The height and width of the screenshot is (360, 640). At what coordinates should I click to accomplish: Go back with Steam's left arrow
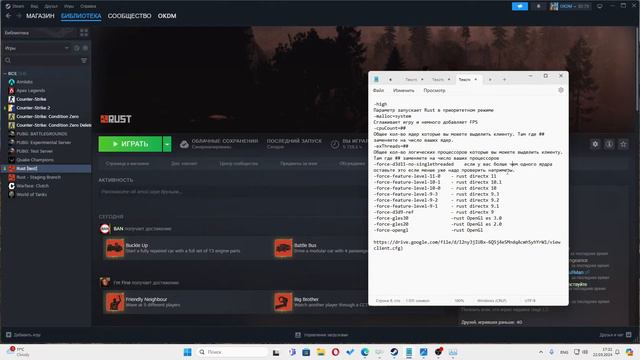(9, 16)
